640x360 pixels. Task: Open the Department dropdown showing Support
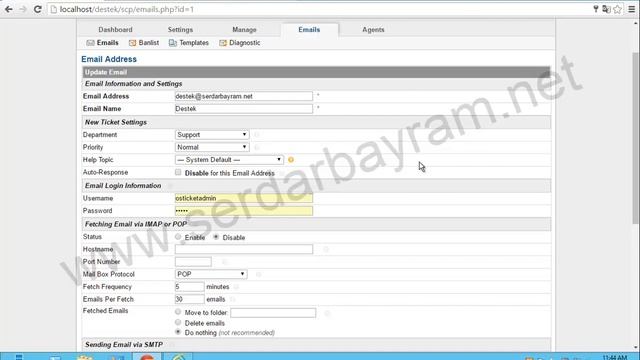click(211, 134)
